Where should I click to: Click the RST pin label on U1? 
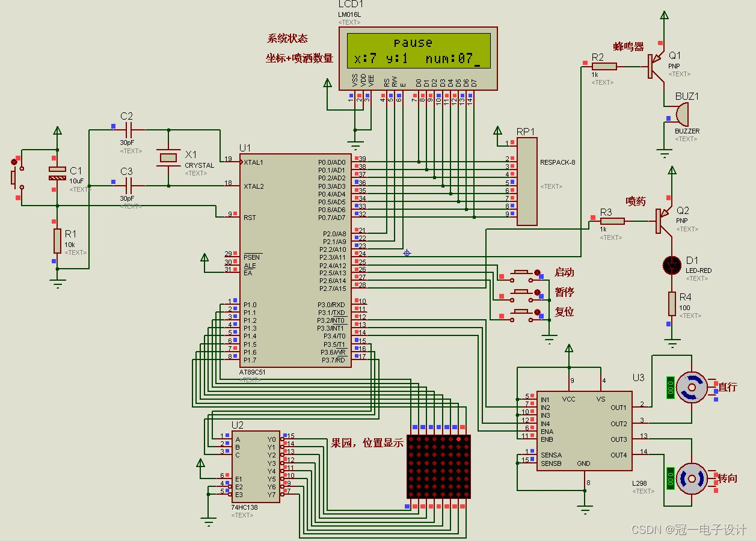point(250,218)
